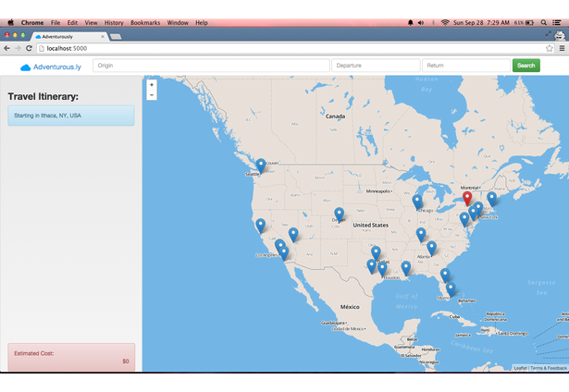Open the History menu
The height and width of the screenshot is (392, 569).
[x=114, y=22]
